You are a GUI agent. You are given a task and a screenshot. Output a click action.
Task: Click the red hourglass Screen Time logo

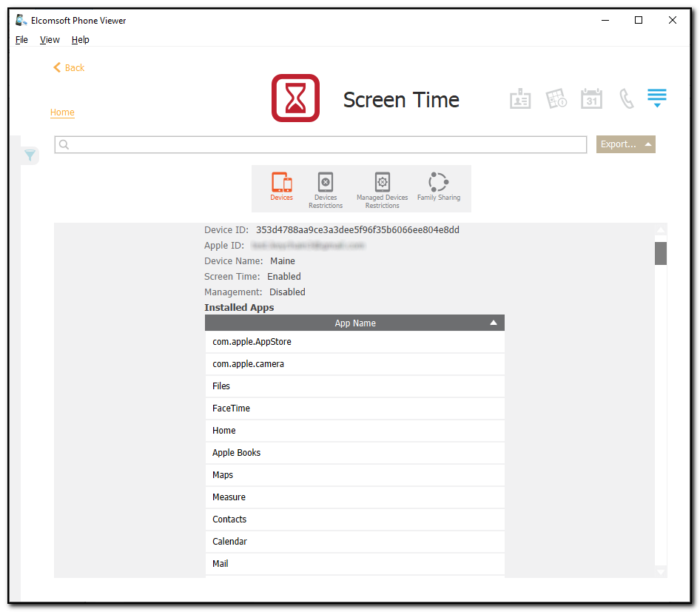pos(295,98)
